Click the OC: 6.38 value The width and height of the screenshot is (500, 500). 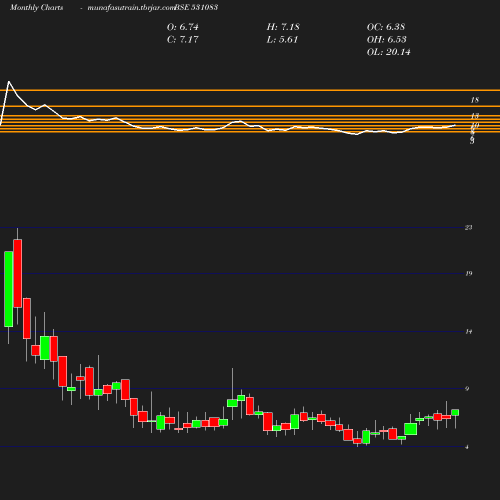[x=386, y=27]
